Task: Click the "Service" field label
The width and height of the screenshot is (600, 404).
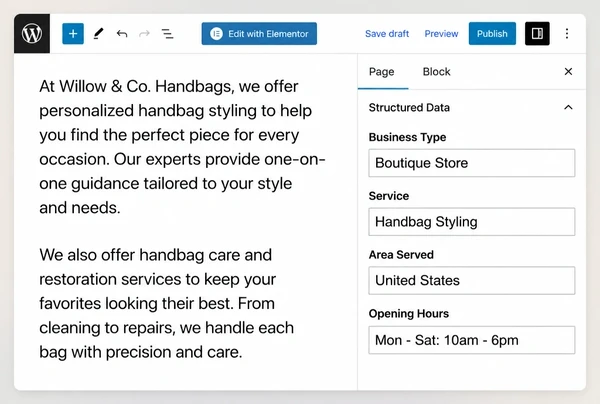Action: [389, 196]
